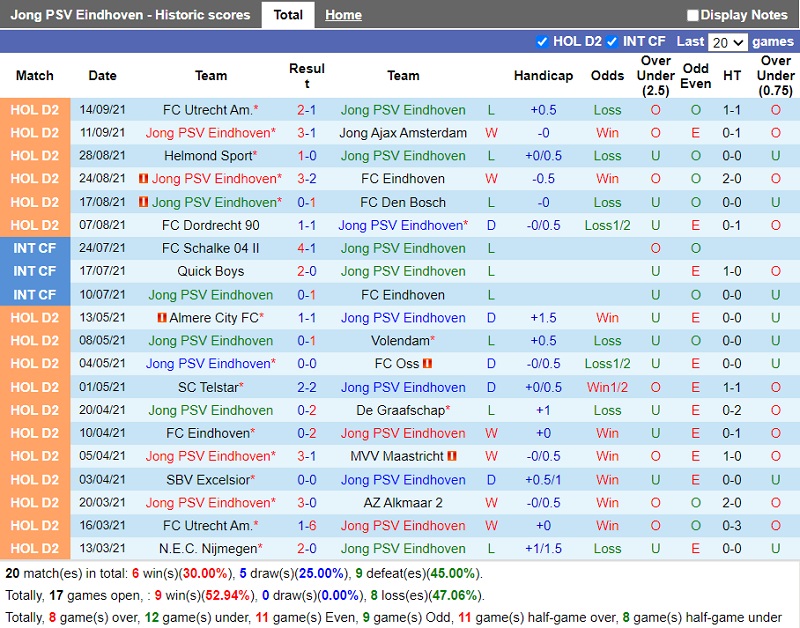Select the Win1/2 odds for SC Telstar
Viewport: 800px width, 628px height.
tap(607, 387)
